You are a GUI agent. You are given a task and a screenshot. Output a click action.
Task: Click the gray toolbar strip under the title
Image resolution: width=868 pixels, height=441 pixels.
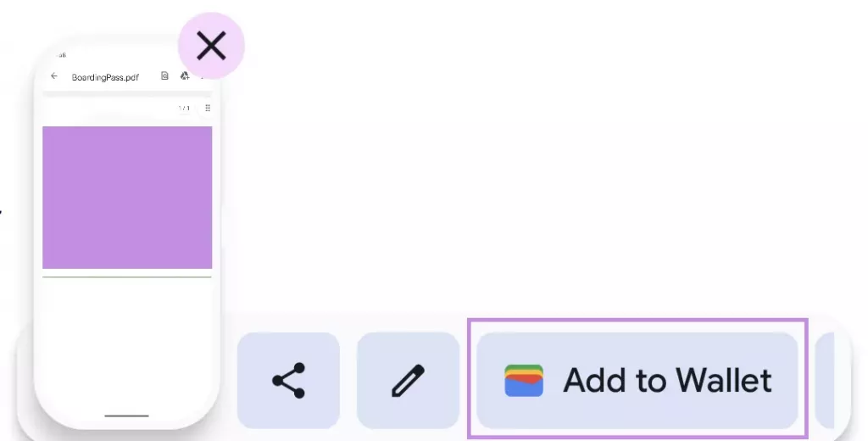(x=127, y=94)
